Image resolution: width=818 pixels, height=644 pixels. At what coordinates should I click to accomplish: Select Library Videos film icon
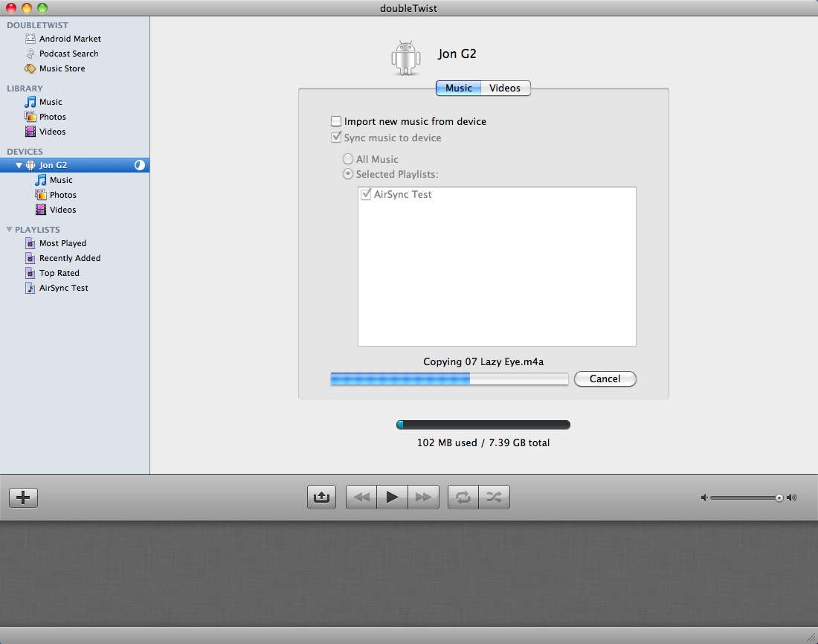(x=30, y=132)
